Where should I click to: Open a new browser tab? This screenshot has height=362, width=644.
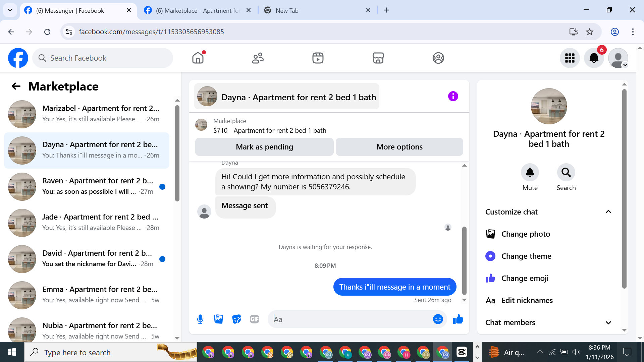[386, 10]
